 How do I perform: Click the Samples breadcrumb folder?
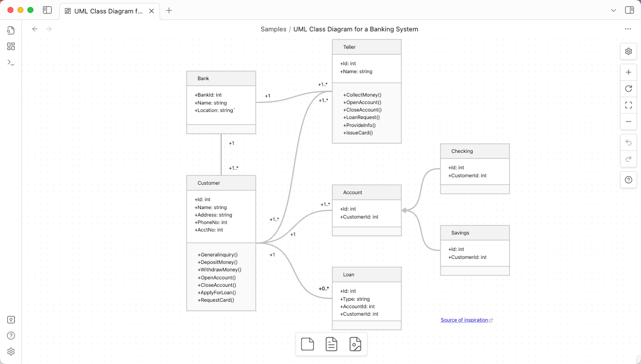coord(274,29)
